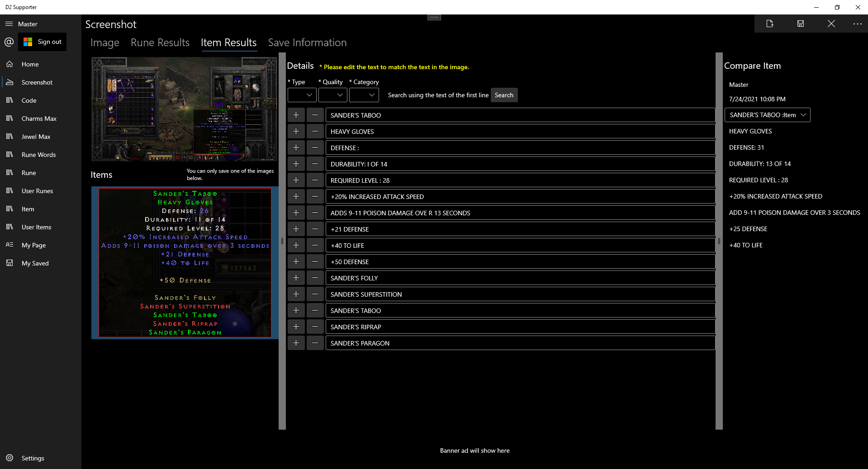Screen dimensions: 868x469
Task: Click the Sign out button
Action: pos(43,42)
